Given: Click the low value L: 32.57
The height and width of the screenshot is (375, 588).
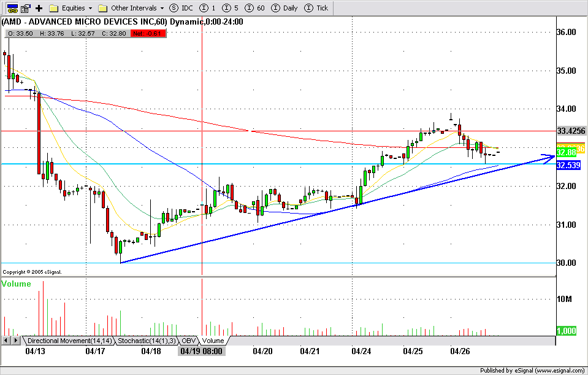Looking at the screenshot, I should [83, 33].
